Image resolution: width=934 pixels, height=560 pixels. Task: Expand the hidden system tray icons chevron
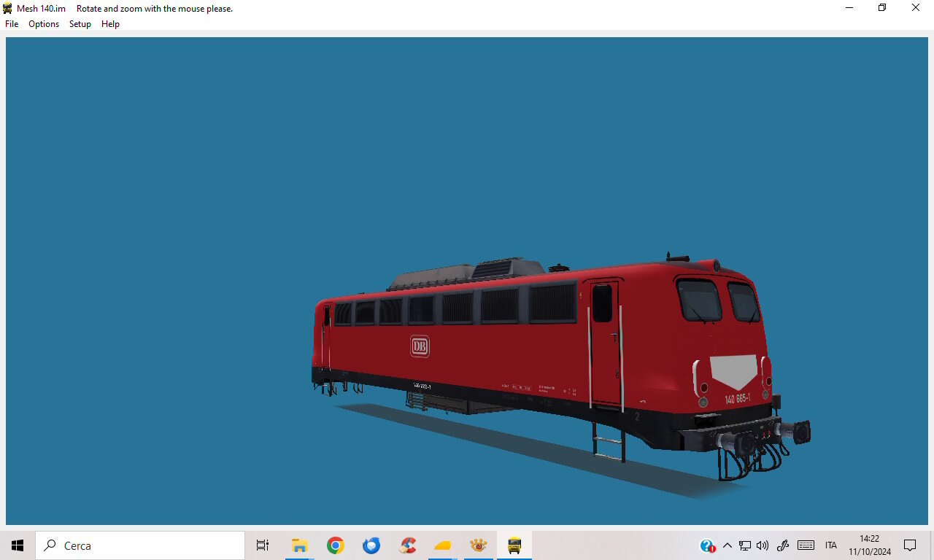tap(727, 545)
